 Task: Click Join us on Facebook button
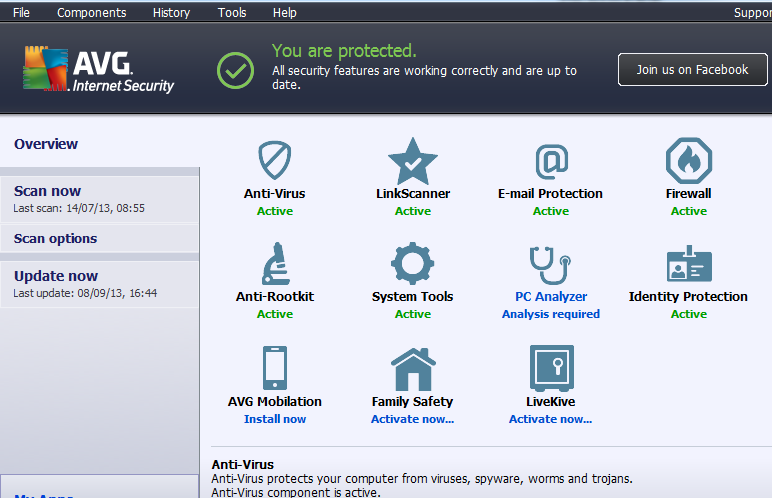(x=692, y=69)
